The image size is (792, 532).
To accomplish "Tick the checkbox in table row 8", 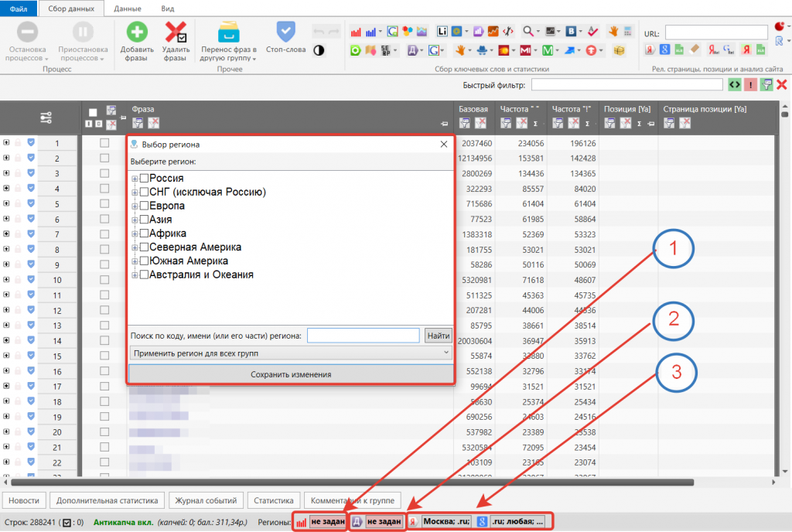I will pyautogui.click(x=104, y=249).
